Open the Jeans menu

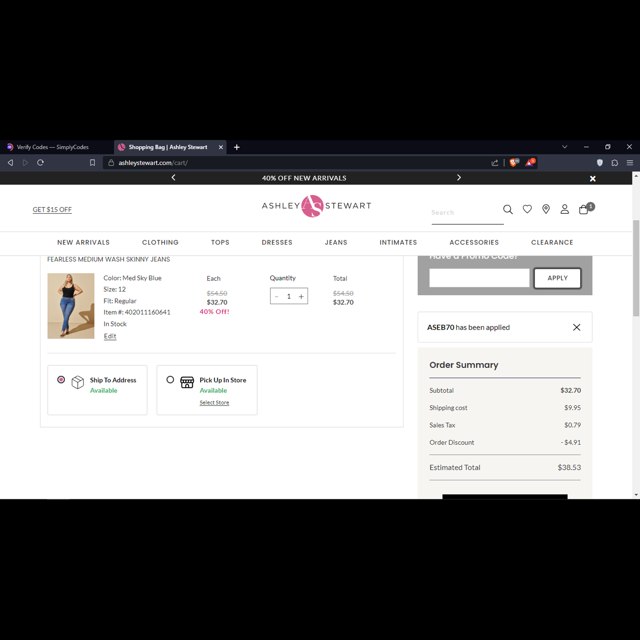coord(336,242)
